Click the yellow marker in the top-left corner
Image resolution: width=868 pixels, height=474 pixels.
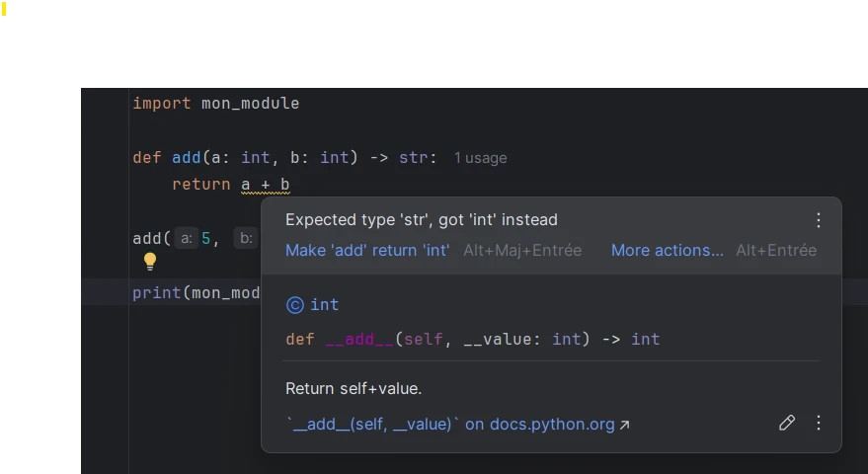coord(3,12)
